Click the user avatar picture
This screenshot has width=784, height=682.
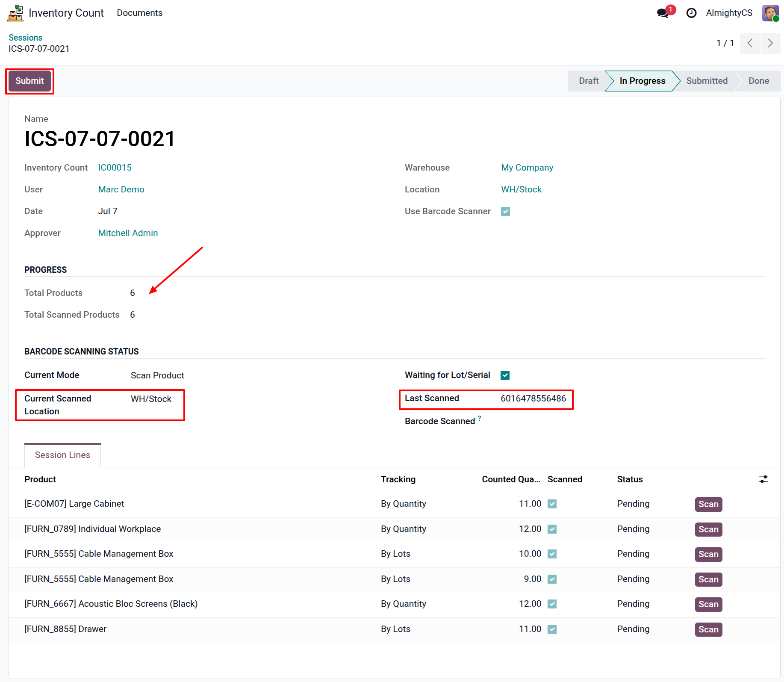click(x=770, y=13)
